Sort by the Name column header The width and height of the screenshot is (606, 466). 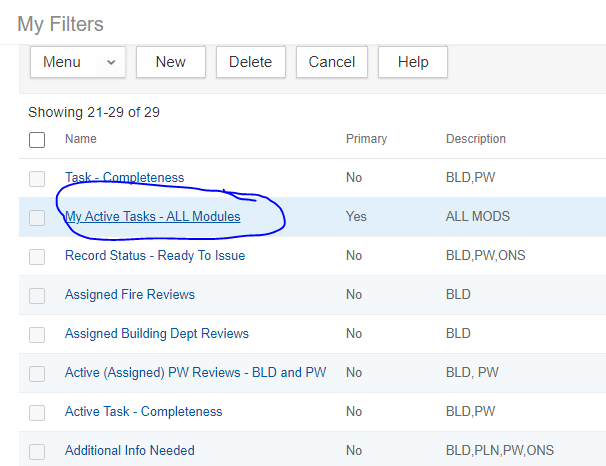[80, 139]
